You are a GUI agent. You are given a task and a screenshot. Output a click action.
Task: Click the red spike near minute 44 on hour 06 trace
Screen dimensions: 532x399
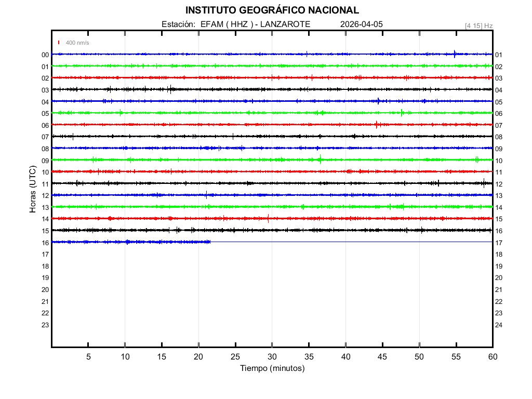(376, 124)
